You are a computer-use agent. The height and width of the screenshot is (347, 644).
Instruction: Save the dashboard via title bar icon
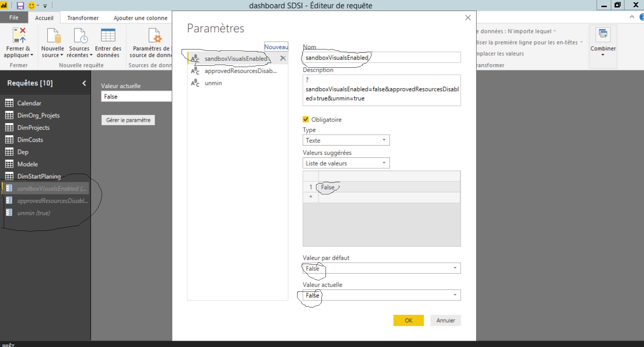pos(20,5)
